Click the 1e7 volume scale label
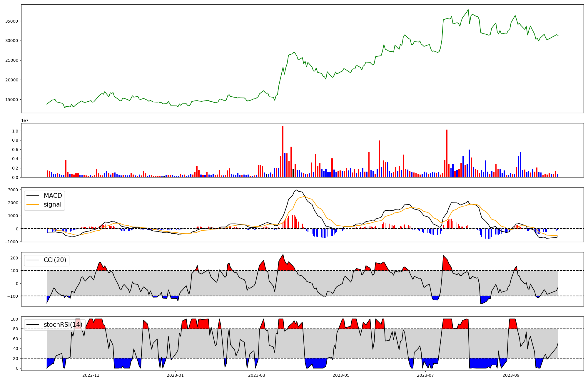The image size is (588, 382). (x=25, y=121)
